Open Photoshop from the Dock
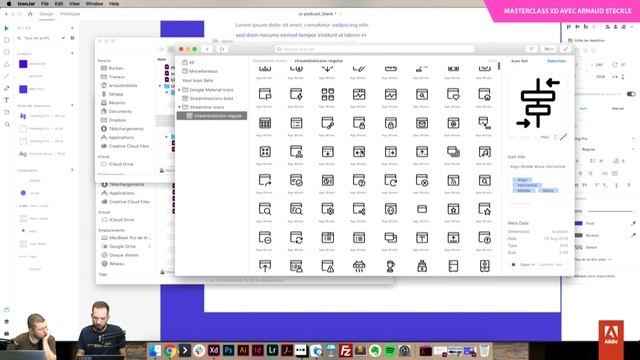The height and width of the screenshot is (360, 640). (x=228, y=350)
